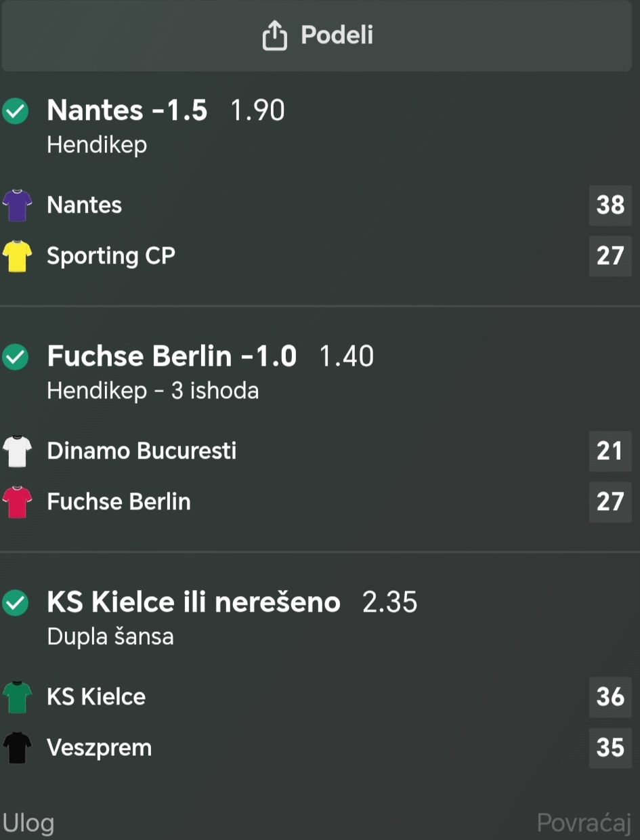Click Sporting CP yellow jersey icon

coord(17,256)
